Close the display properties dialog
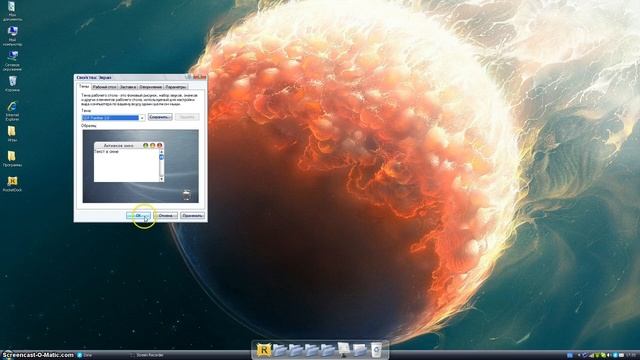640x360 pixels. [x=202, y=77]
